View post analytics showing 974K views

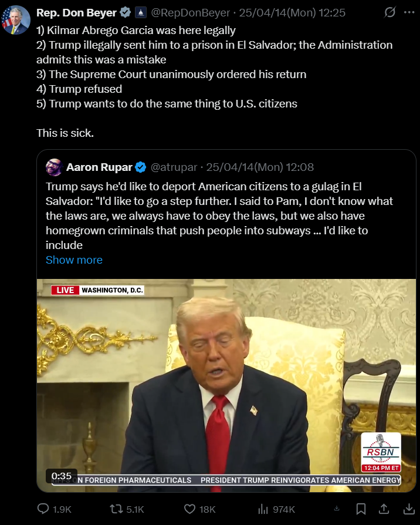[276, 509]
